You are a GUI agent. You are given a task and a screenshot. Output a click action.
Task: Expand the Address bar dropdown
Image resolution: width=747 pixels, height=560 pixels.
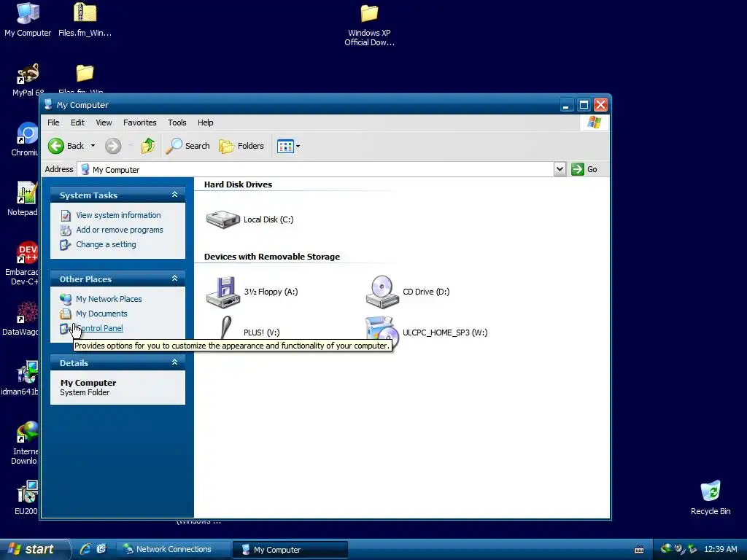560,169
